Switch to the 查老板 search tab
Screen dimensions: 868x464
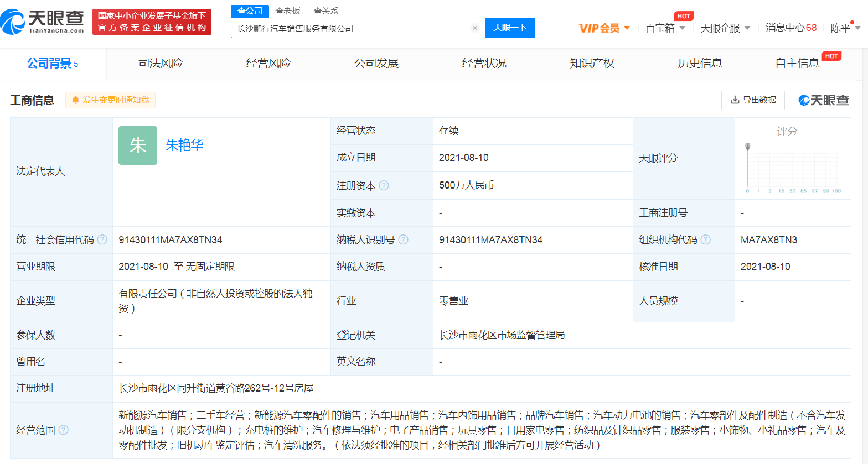coord(288,11)
